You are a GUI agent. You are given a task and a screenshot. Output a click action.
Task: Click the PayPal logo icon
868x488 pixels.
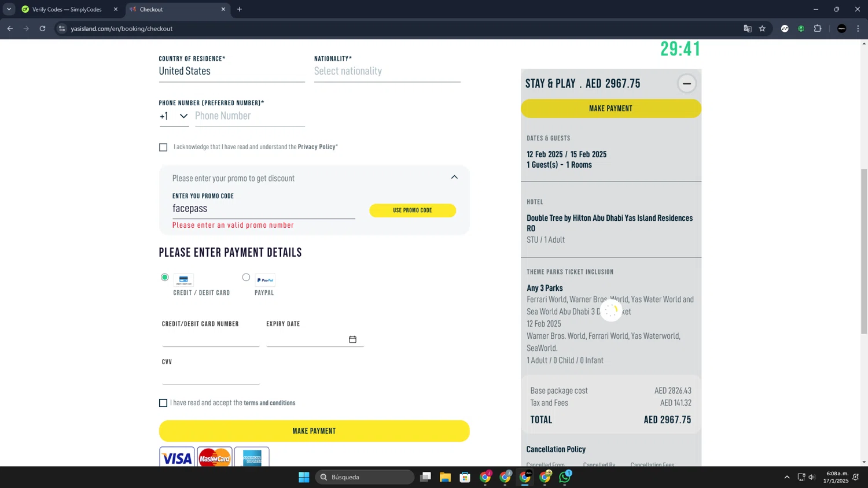coord(265,280)
